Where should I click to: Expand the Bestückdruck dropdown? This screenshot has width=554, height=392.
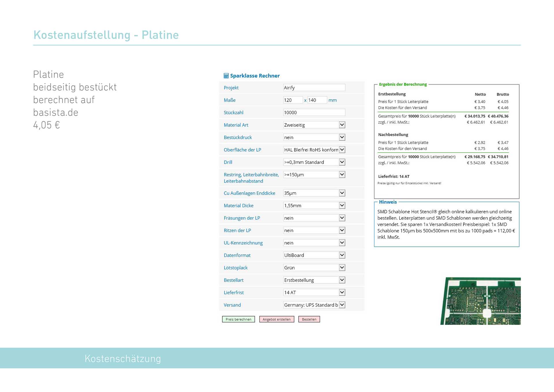pyautogui.click(x=342, y=137)
